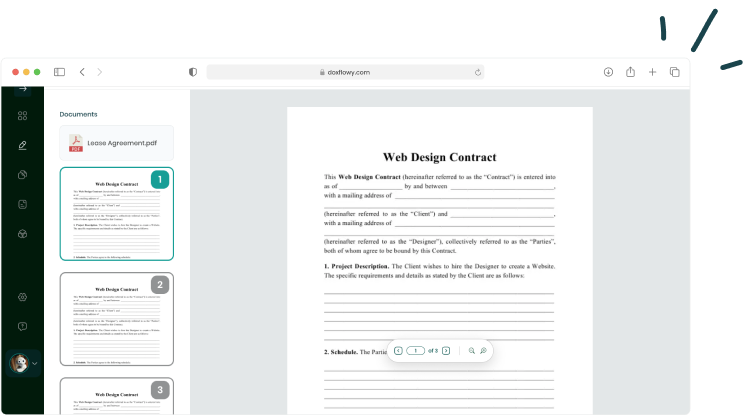Expand the chevron next to the avatar
The width and height of the screenshot is (744, 416).
tap(35, 364)
